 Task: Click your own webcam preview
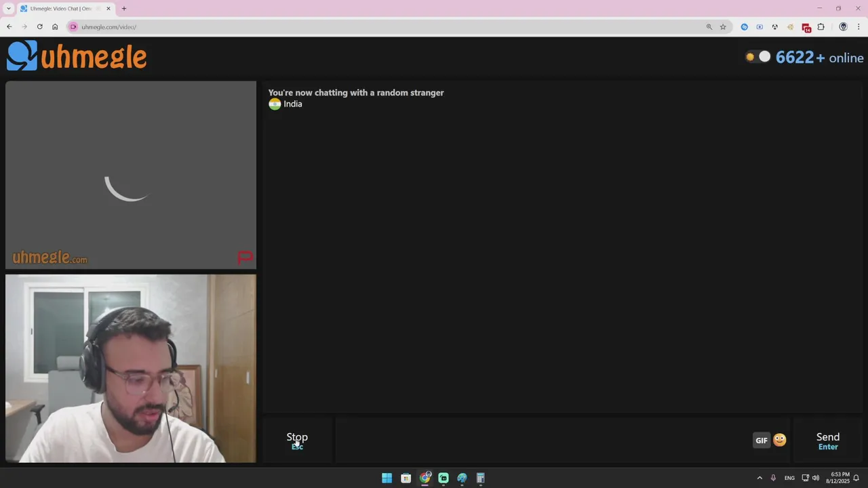tap(131, 369)
